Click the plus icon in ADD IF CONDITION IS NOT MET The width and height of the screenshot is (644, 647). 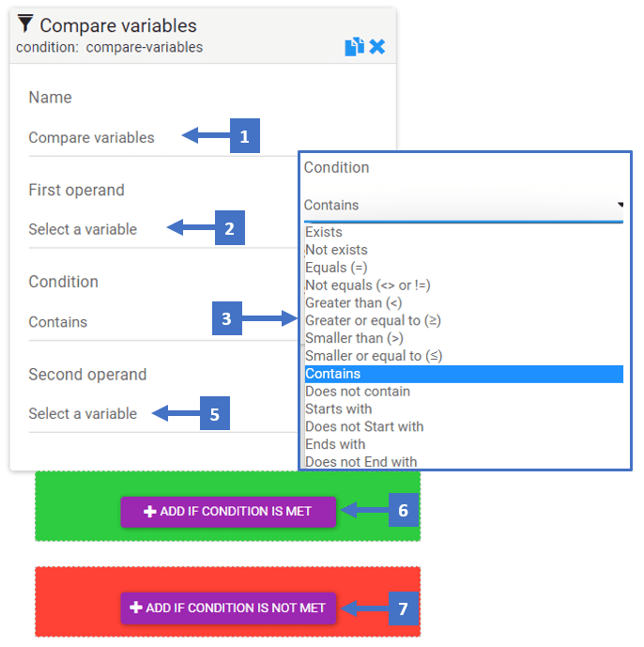pos(136,608)
